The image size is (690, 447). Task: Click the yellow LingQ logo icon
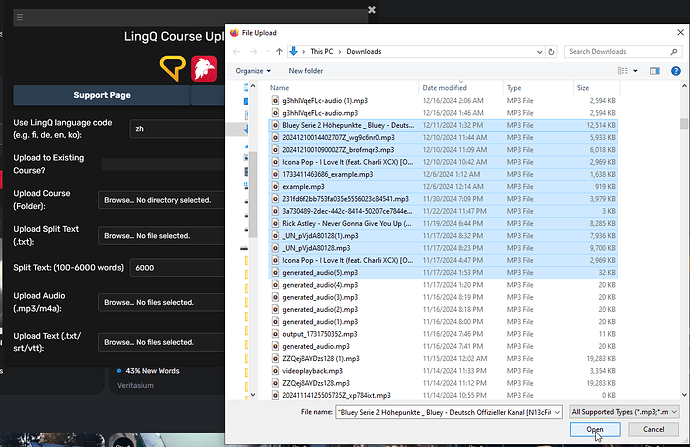coord(172,68)
